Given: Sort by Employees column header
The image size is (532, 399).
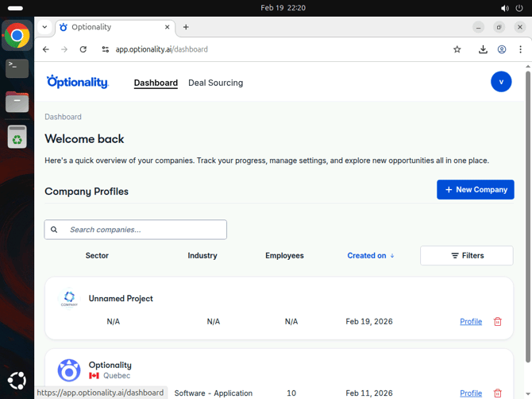Looking at the screenshot, I should click(x=284, y=255).
